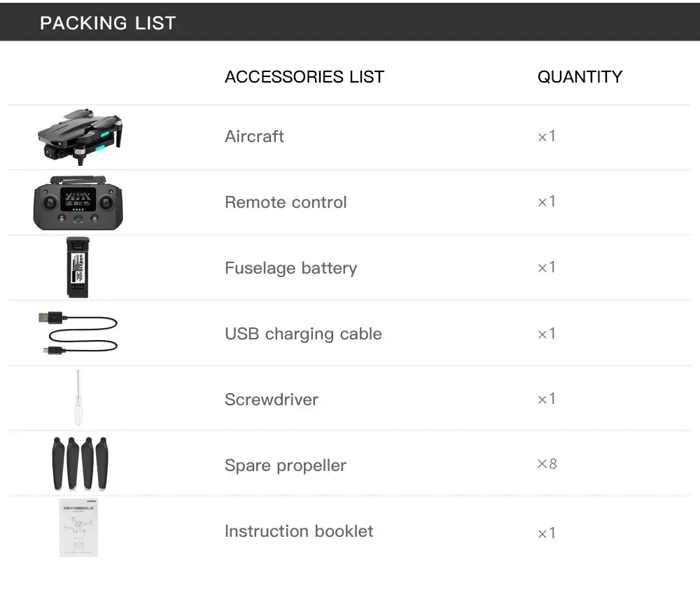Select the QUANTITY column header
The height and width of the screenshot is (597, 700).
(580, 77)
